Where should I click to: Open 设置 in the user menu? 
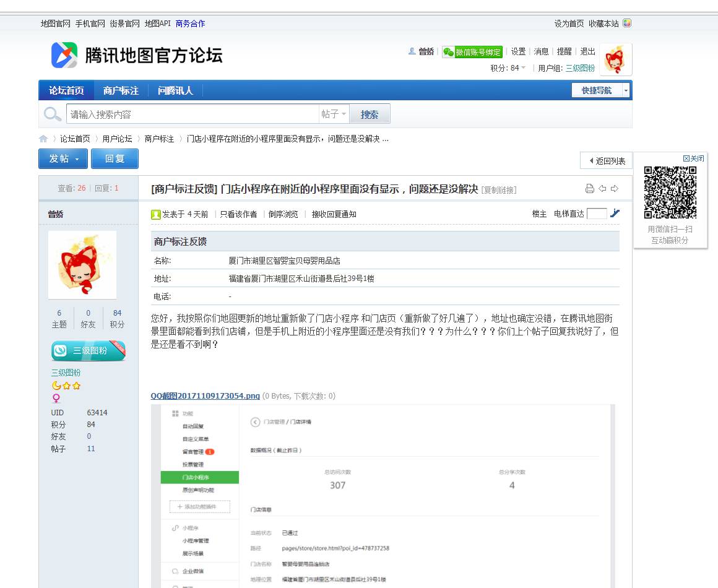pos(518,52)
